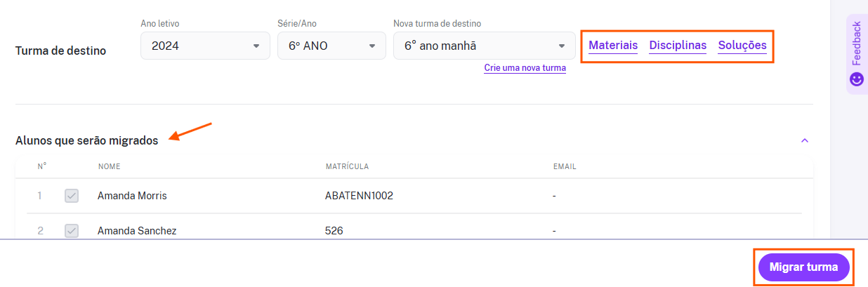Toggle Amanda Sanchez checkbox
The height and width of the screenshot is (287, 868).
pos(72,231)
